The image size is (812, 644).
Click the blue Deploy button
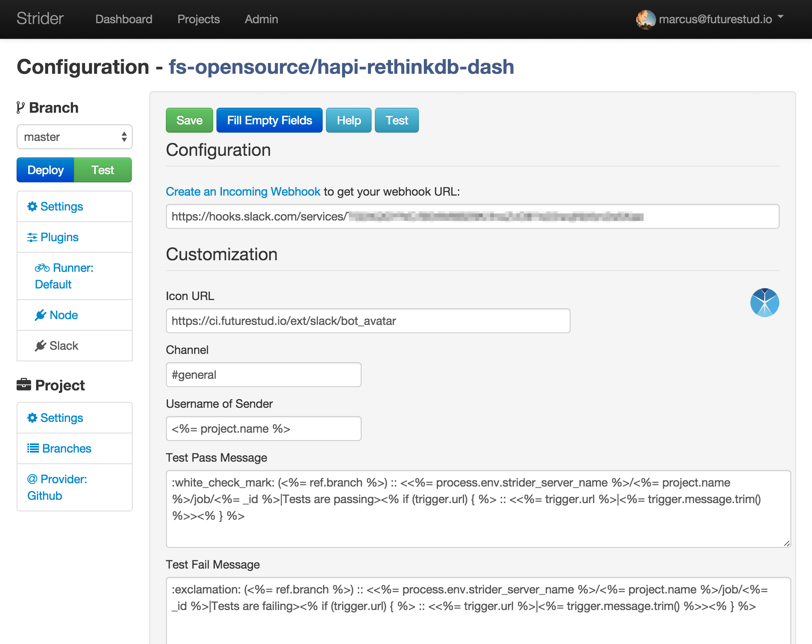tap(45, 170)
